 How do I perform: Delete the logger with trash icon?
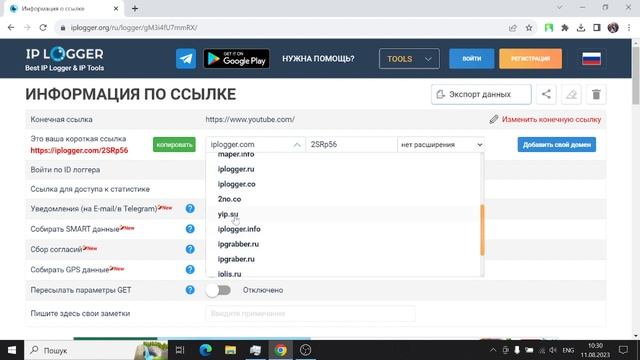(596, 94)
